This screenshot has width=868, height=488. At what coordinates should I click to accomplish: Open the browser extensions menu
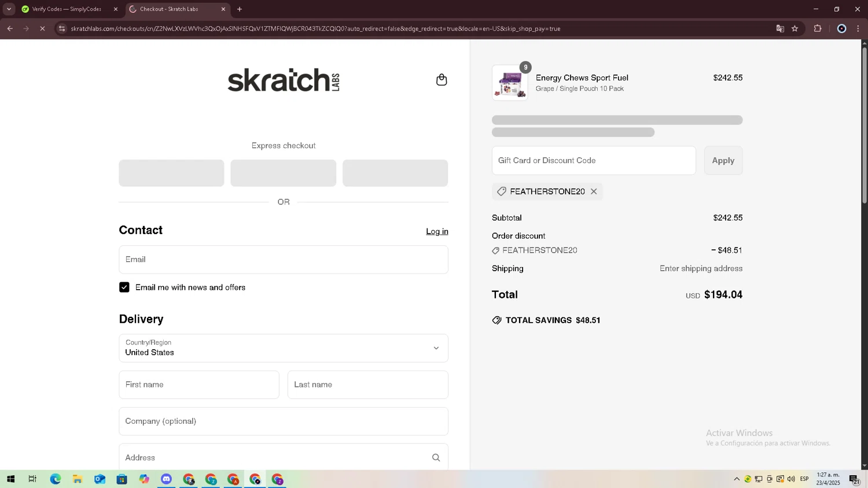pyautogui.click(x=818, y=28)
